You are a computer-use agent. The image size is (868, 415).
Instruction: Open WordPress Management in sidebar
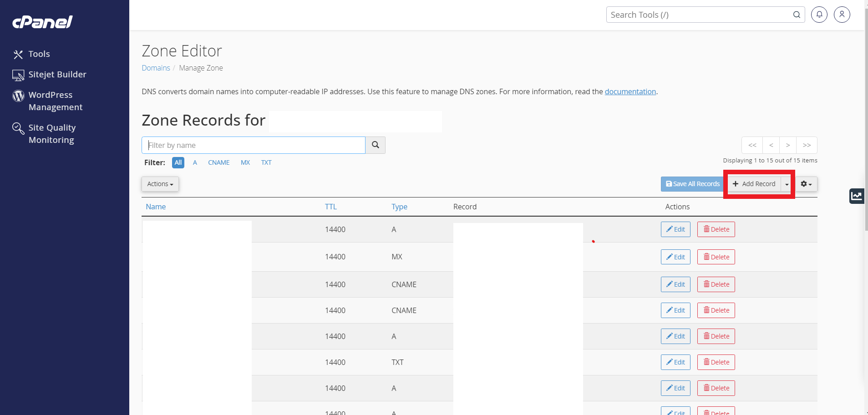[x=47, y=101]
